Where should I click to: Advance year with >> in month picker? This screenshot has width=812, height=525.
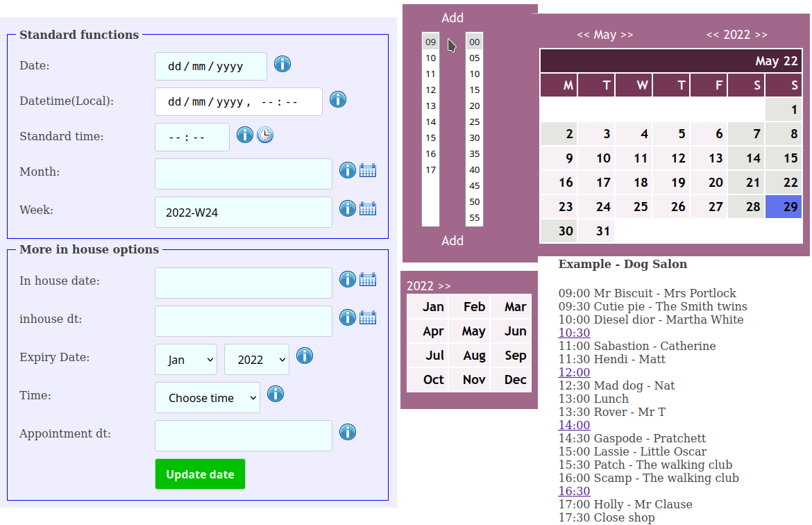(444, 286)
